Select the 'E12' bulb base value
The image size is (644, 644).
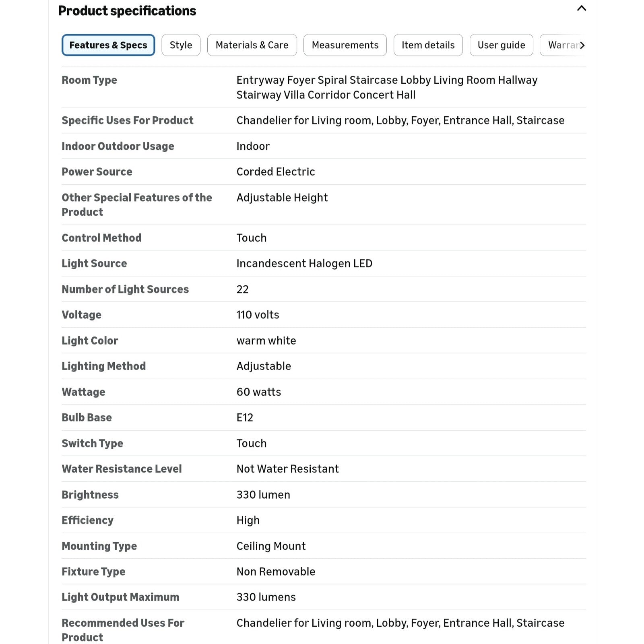(245, 418)
